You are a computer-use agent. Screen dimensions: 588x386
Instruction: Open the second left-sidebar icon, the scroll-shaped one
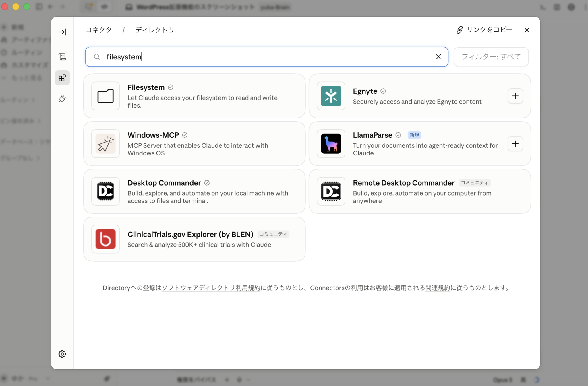point(62,57)
